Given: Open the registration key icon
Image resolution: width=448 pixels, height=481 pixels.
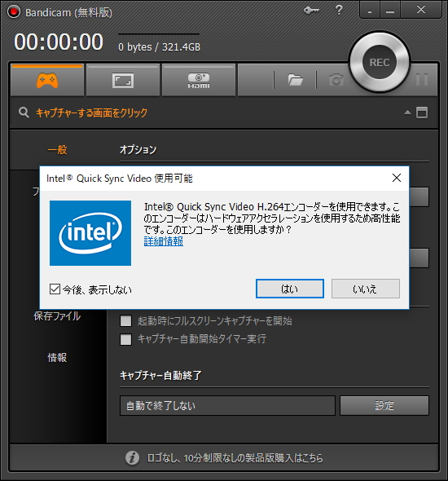Looking at the screenshot, I should pos(311,11).
